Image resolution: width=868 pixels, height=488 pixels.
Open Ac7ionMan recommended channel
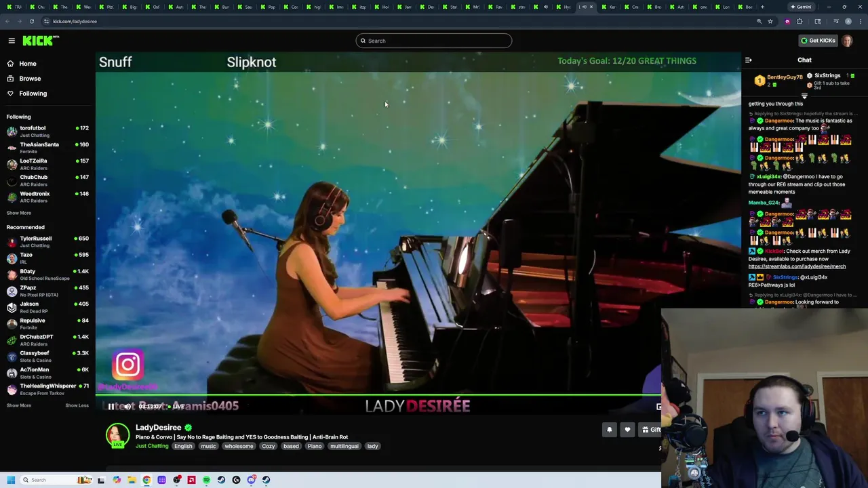coord(47,372)
